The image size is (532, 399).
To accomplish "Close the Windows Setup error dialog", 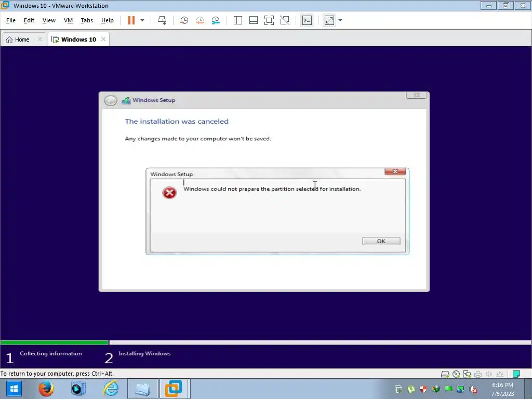I will 395,171.
